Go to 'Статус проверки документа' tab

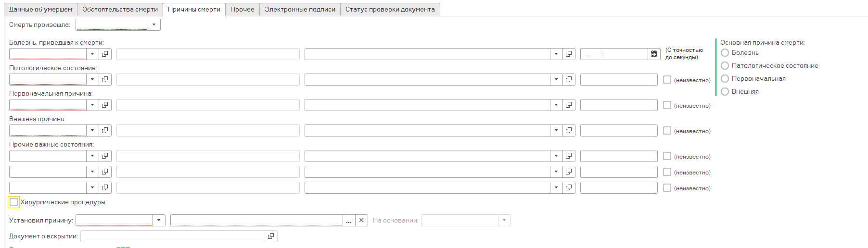click(390, 10)
